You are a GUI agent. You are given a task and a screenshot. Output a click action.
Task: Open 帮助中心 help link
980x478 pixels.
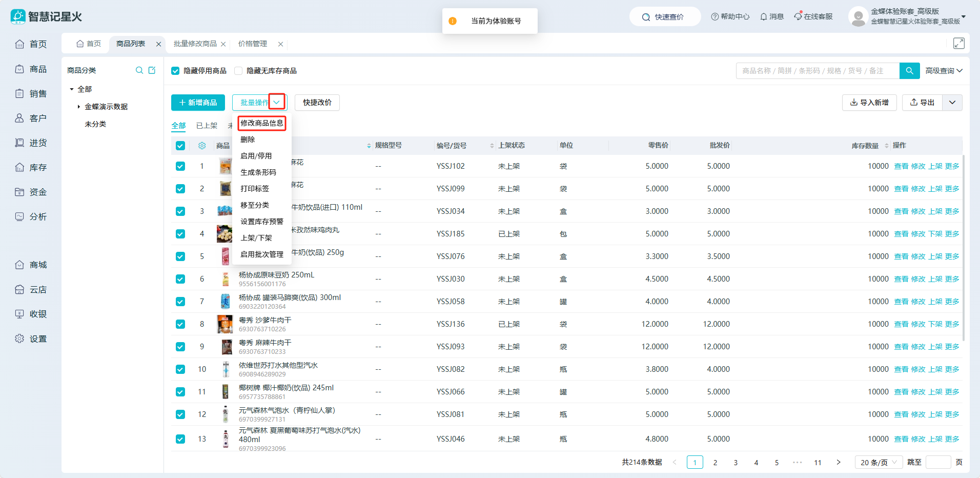click(x=730, y=16)
